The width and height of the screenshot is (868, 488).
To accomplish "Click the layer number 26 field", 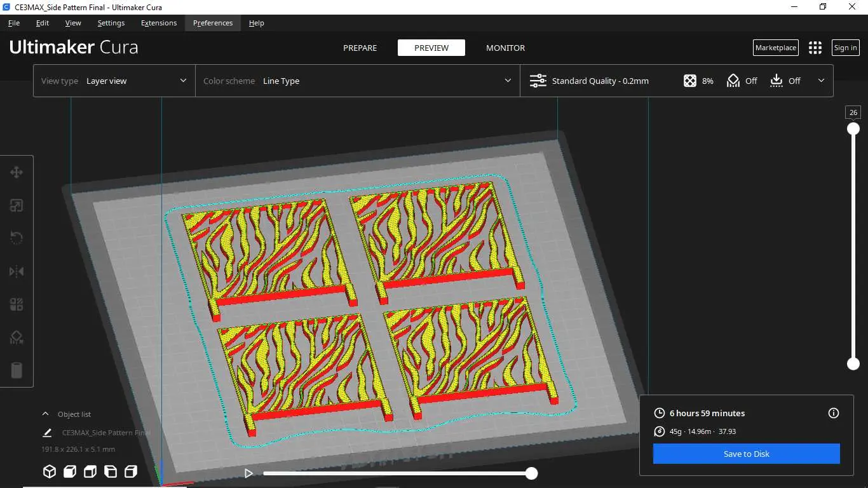I will click(853, 112).
